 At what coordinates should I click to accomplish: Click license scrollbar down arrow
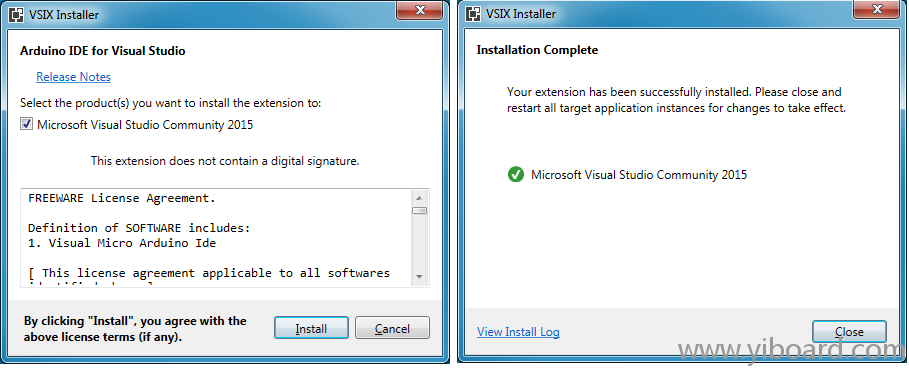point(419,277)
